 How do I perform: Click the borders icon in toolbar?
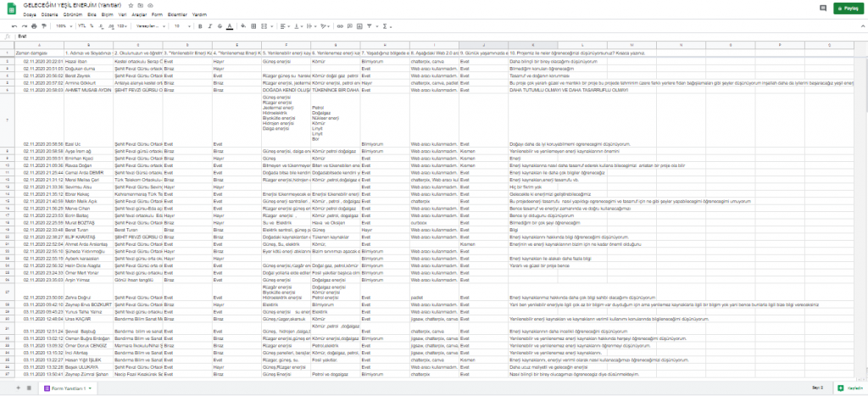(x=253, y=25)
